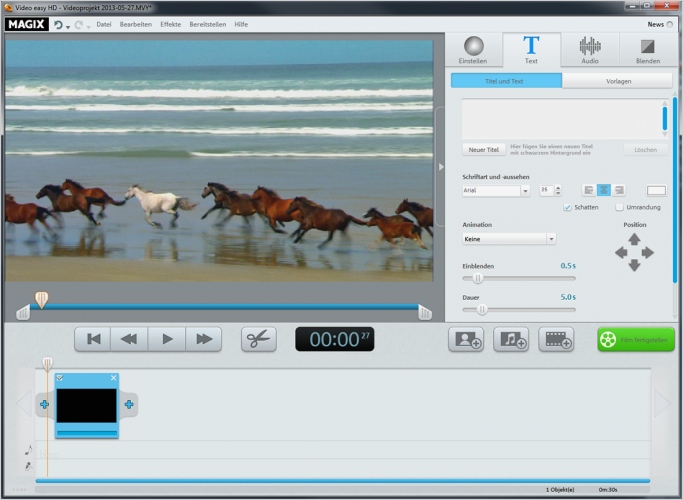
Task: Jump to the beginning of the video
Action: [93, 339]
